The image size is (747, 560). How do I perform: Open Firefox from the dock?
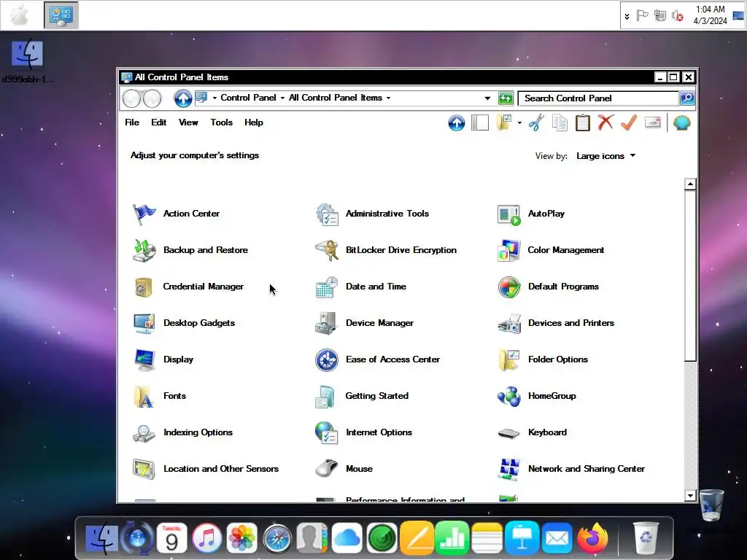click(592, 537)
